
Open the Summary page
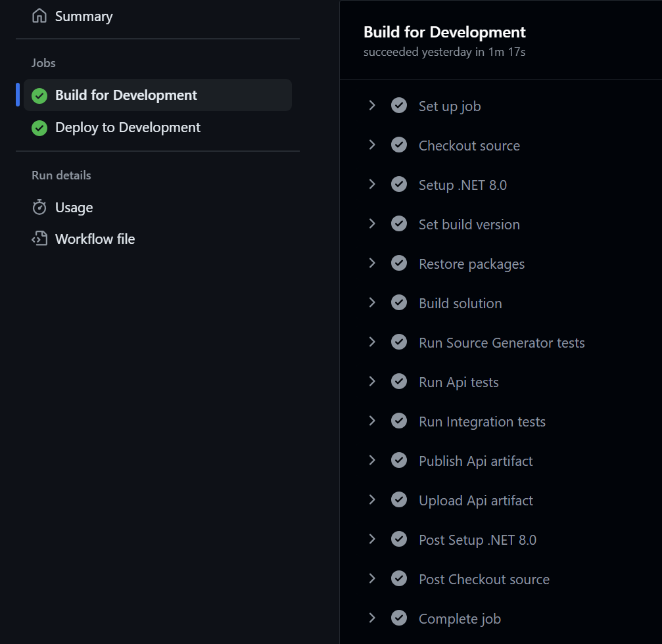coord(84,16)
